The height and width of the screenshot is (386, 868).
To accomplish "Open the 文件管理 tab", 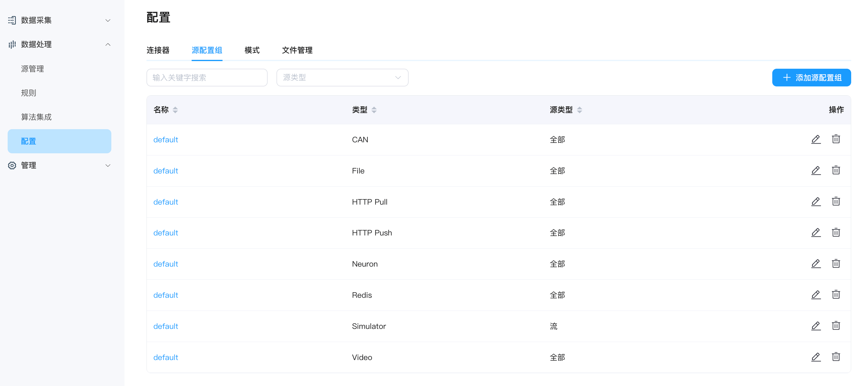I will pyautogui.click(x=297, y=50).
